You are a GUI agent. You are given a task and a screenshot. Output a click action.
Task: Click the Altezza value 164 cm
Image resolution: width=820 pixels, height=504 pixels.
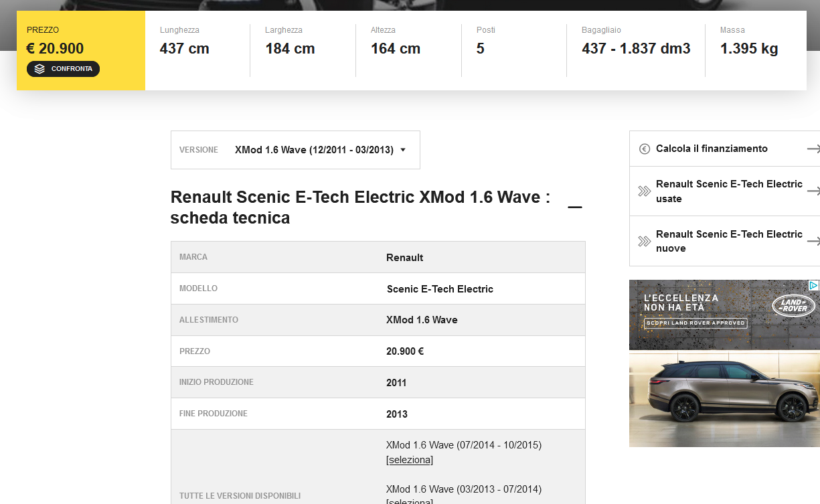point(396,49)
